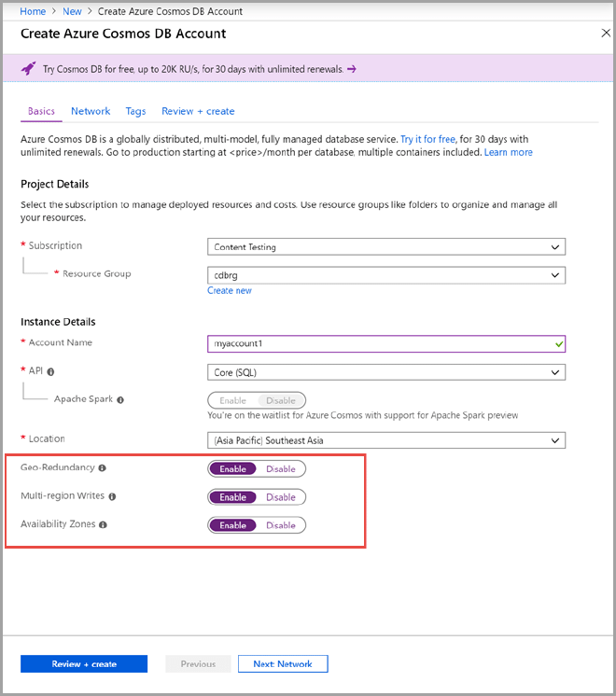This screenshot has height=696, width=616.
Task: Click the Try it for free link
Action: [x=427, y=139]
